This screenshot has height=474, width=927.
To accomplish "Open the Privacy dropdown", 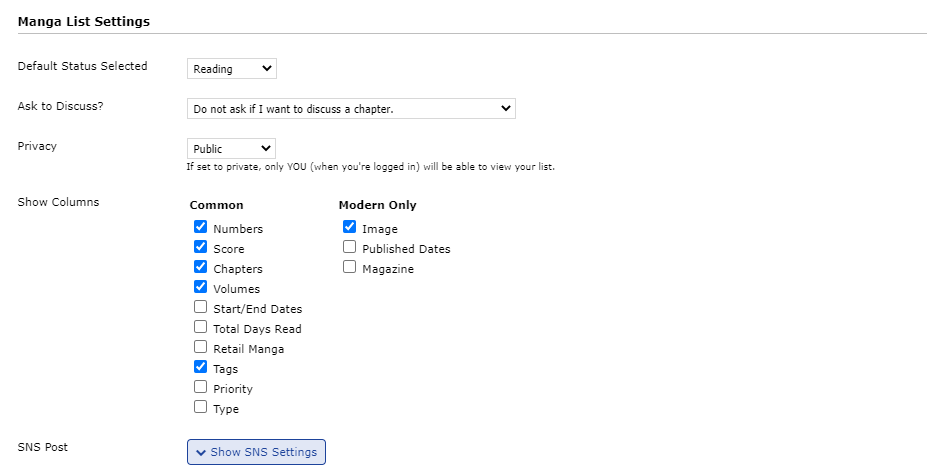I will pyautogui.click(x=231, y=149).
